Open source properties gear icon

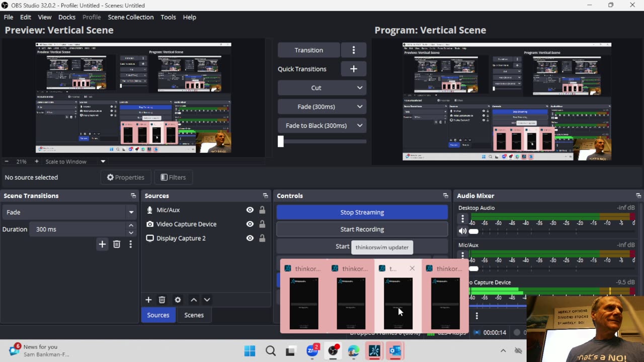[178, 300]
